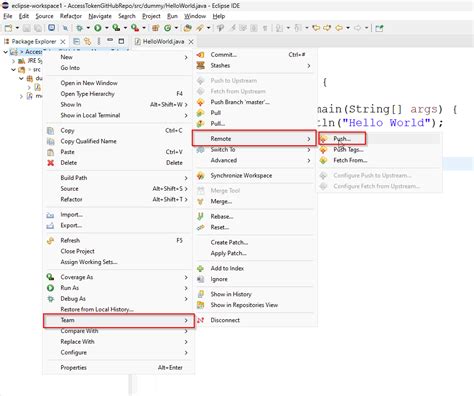Click Add to Index menu entry
474x396 pixels.
[255, 268]
